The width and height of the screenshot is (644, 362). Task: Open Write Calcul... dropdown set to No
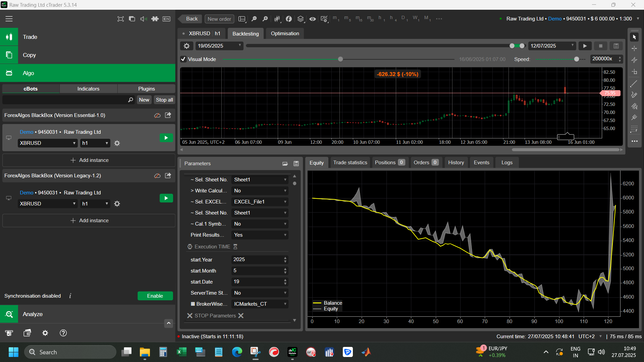coord(260,191)
